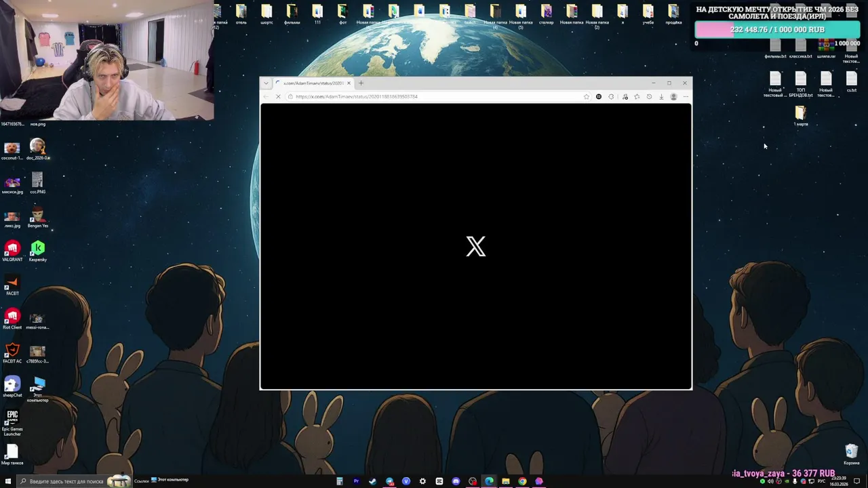Open the cs.txt desktop file

852,82
